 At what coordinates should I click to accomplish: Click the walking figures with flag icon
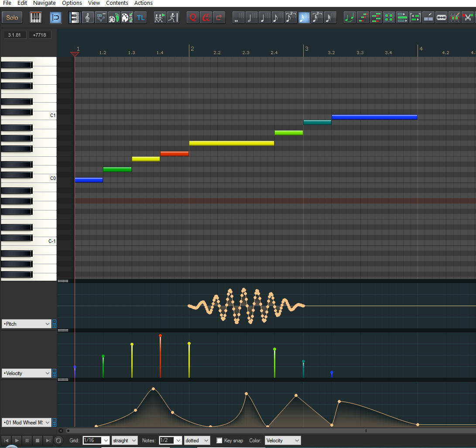coord(160,17)
